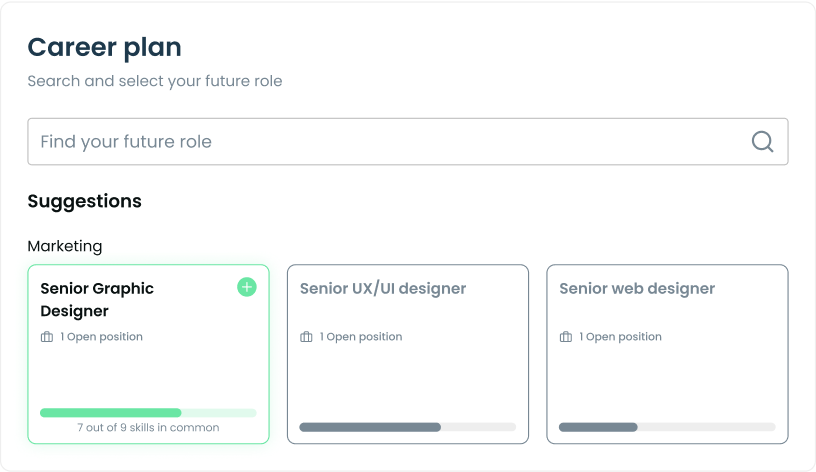Click briefcase icon on Senior Graphic Designer card

[47, 337]
